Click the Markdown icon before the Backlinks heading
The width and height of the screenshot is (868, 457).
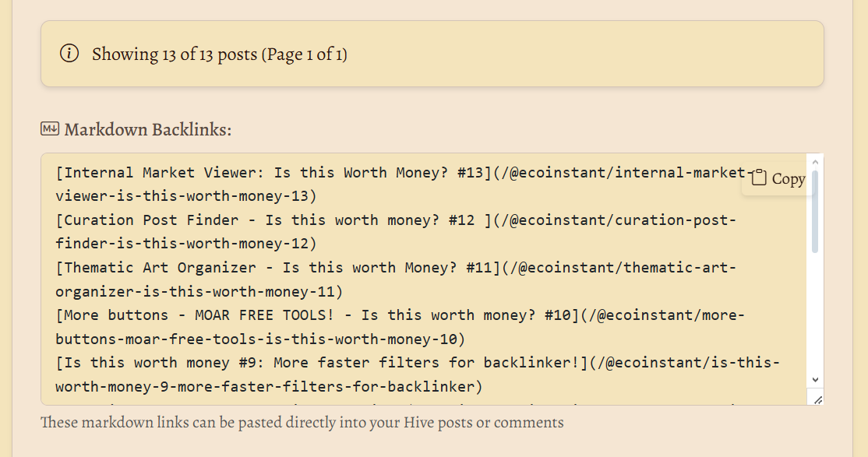[x=50, y=129]
